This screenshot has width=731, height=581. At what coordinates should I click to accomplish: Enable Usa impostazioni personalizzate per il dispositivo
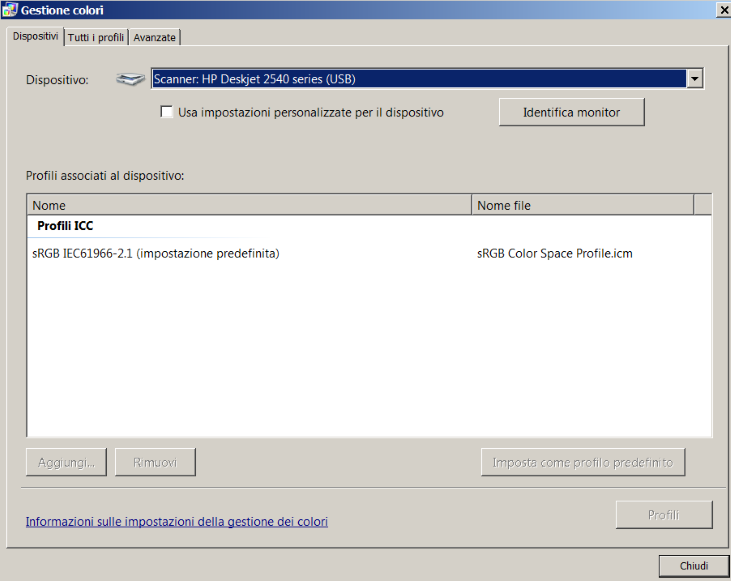(167, 113)
